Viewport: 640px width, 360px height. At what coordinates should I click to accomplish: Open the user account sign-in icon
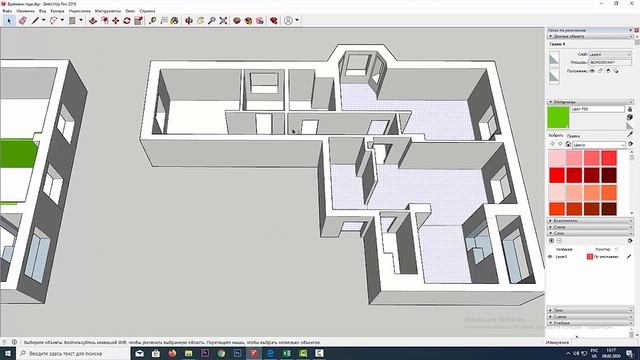click(289, 20)
